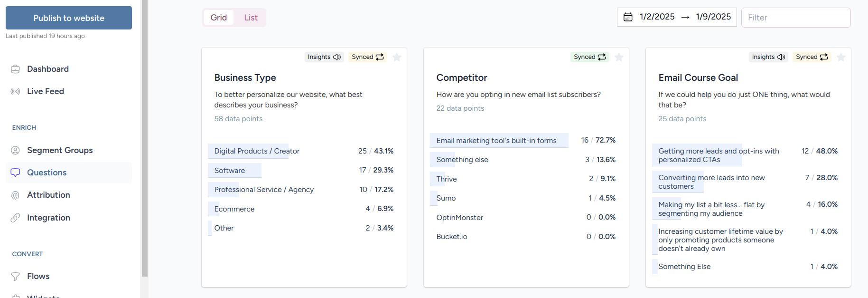The image size is (868, 298).
Task: Click the Attribution fingerprint icon
Action: click(x=15, y=195)
